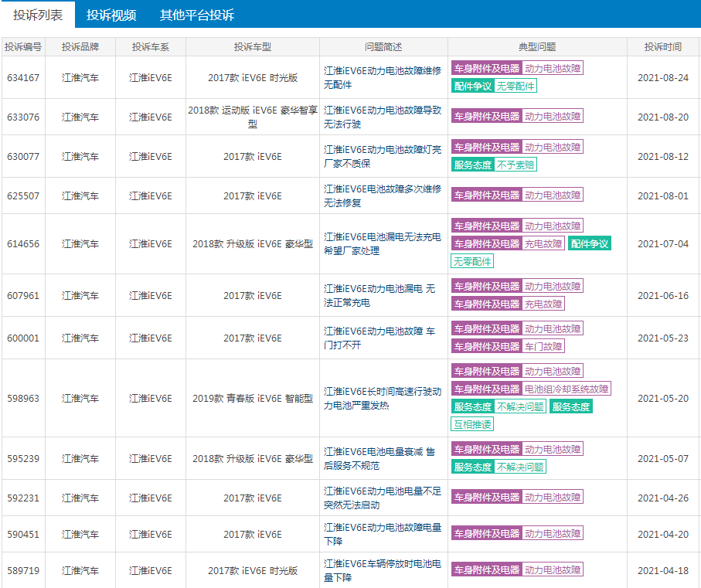Click the 车门故障 tag
The image size is (701, 588).
[x=543, y=346]
